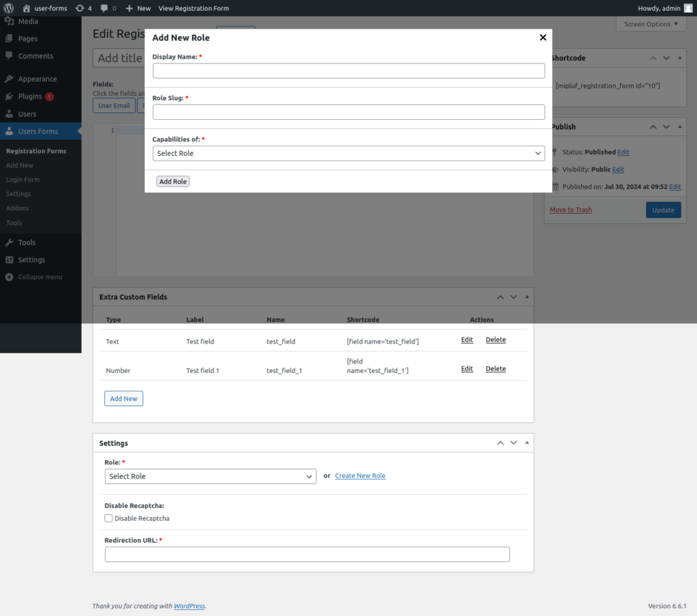697x616 pixels.
Task: Close the Add New Role dialog
Action: 542,37
